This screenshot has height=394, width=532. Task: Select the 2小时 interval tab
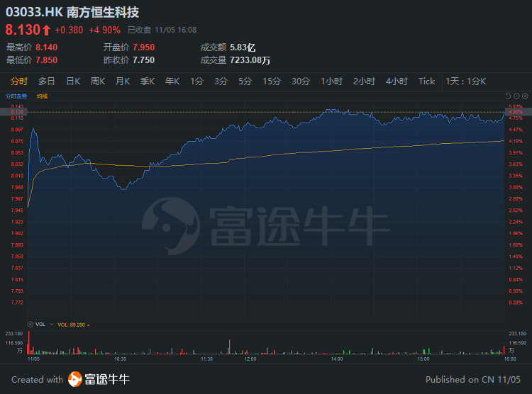[364, 81]
